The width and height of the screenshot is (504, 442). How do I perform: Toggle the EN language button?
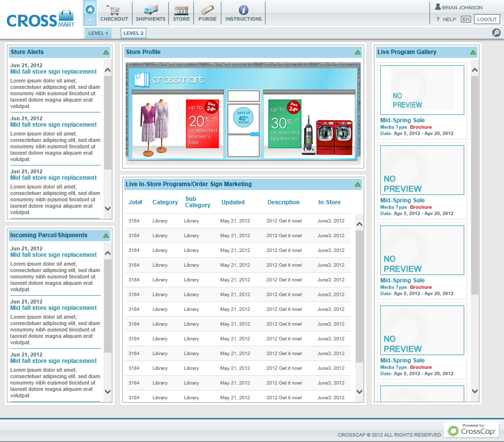pos(466,19)
